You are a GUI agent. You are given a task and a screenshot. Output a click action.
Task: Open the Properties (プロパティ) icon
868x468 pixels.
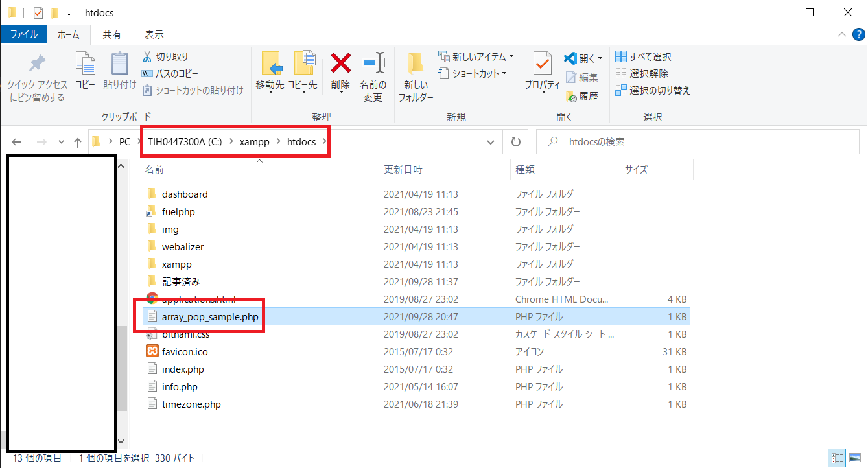(x=543, y=64)
